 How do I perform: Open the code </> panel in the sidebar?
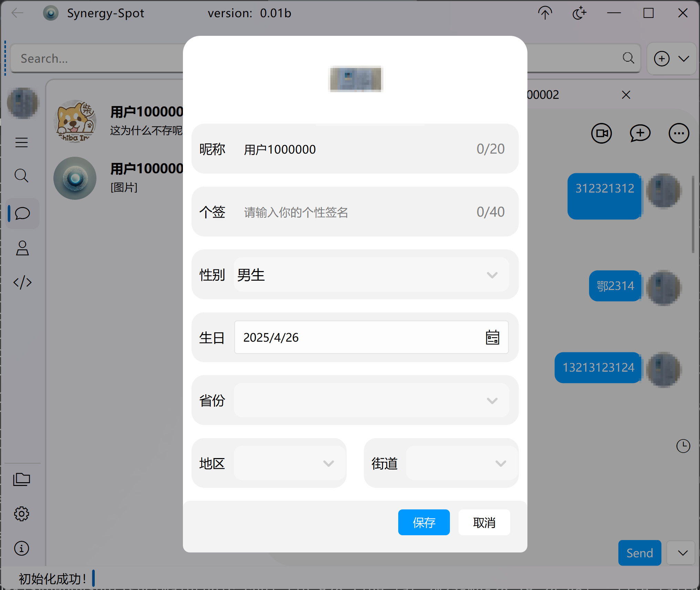22,283
